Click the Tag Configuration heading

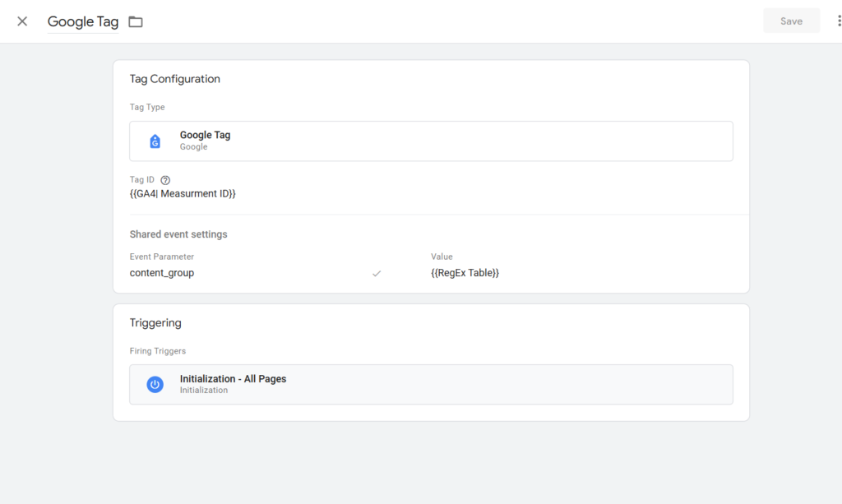174,79
